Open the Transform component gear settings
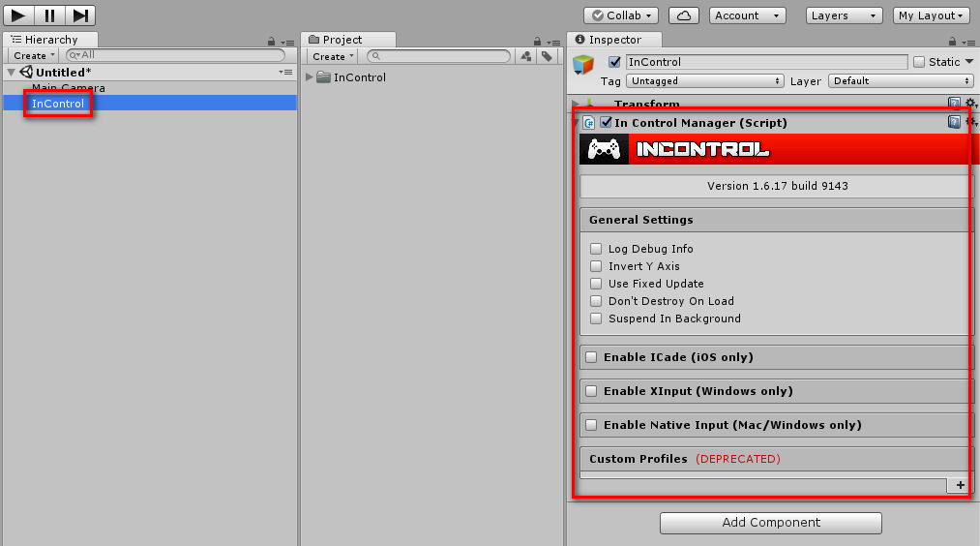This screenshot has height=546, width=980. click(x=970, y=104)
